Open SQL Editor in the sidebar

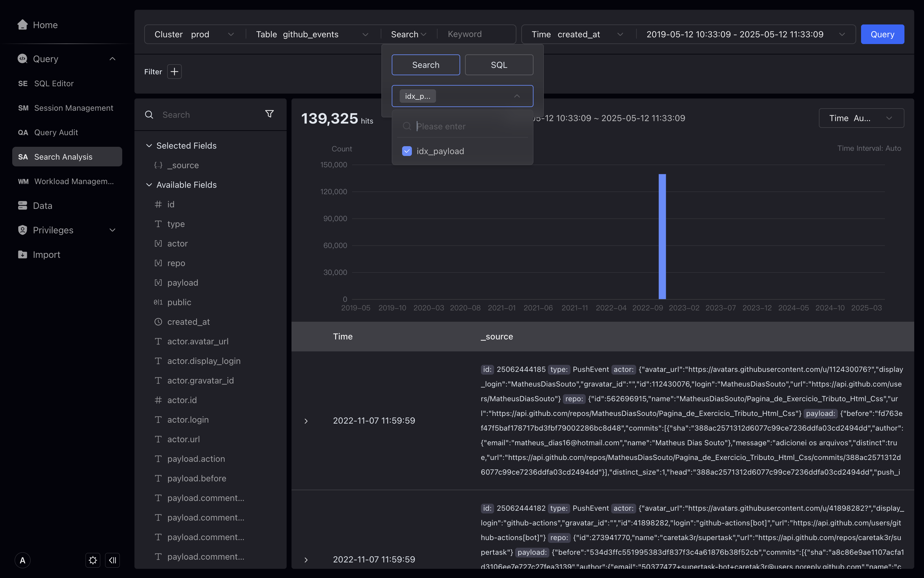67,83
